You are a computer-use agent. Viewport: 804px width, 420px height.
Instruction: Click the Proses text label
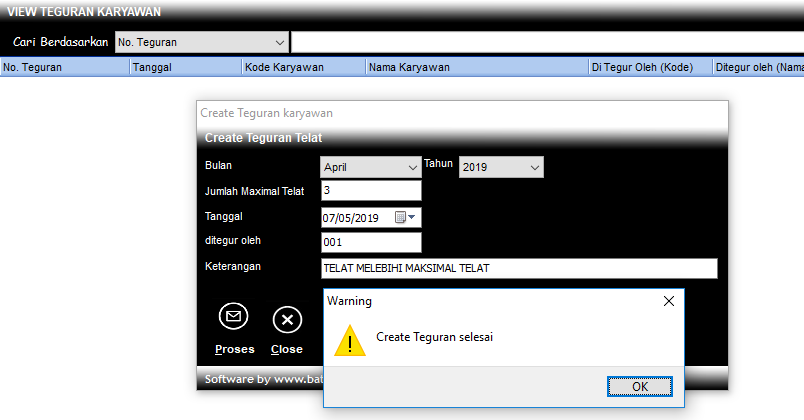click(234, 349)
